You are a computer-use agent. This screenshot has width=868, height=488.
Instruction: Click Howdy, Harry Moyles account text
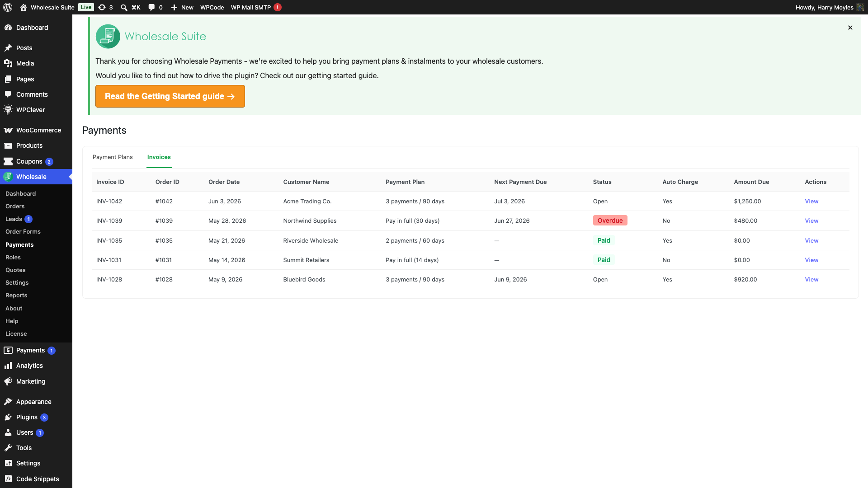pyautogui.click(x=824, y=7)
